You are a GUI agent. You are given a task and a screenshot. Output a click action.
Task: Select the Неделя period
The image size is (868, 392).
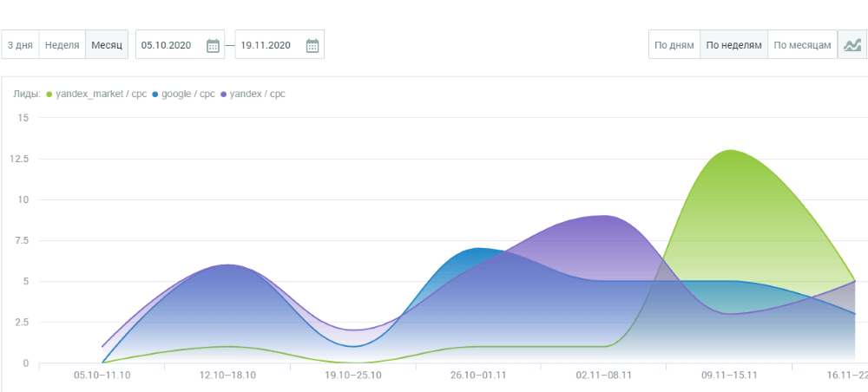point(62,45)
